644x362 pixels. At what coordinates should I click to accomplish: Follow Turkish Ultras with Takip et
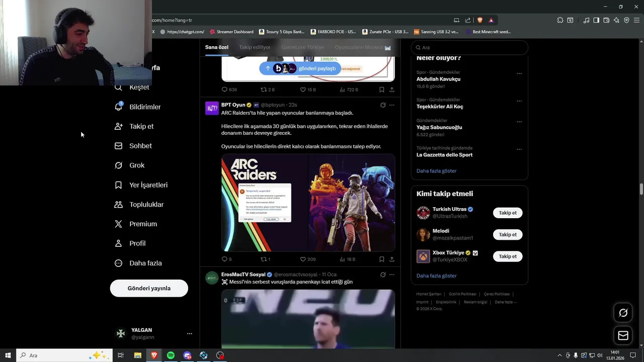[508, 213]
